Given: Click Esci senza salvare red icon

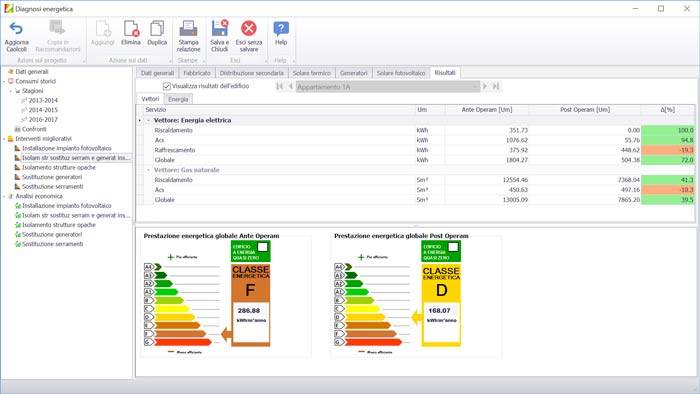Looking at the screenshot, I should pyautogui.click(x=249, y=28).
